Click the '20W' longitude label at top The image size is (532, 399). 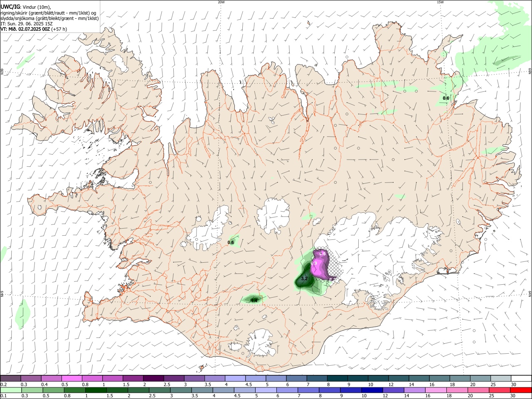pyautogui.click(x=221, y=2)
